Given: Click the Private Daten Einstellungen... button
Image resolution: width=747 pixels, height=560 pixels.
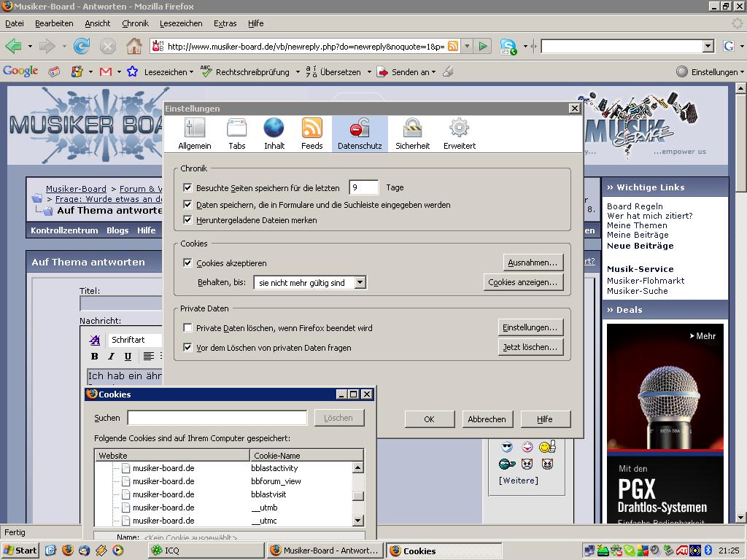Looking at the screenshot, I should (530, 327).
